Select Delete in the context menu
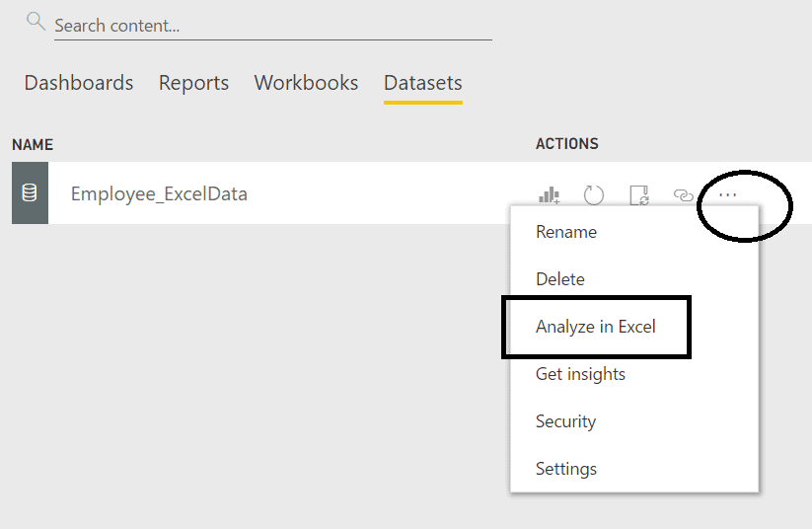This screenshot has height=529, width=812. (559, 279)
